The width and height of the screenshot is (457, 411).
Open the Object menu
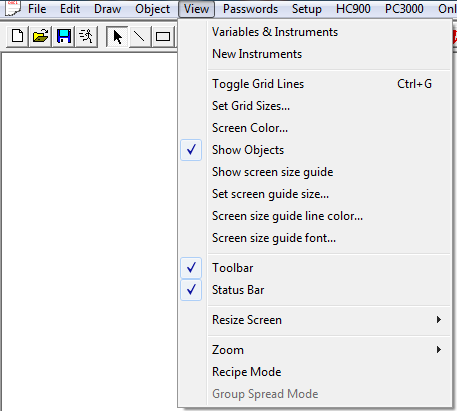click(x=153, y=9)
